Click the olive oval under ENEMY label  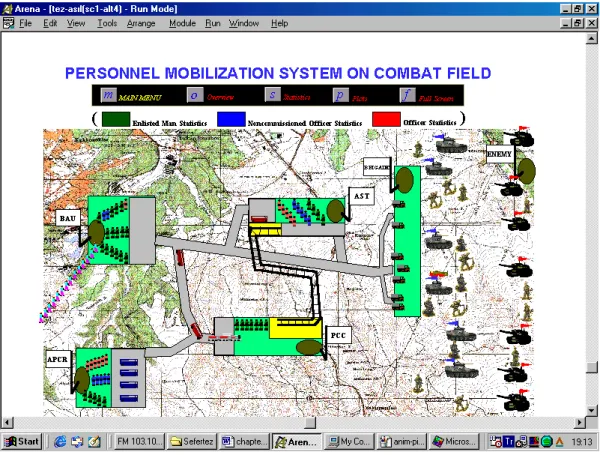tap(527, 171)
